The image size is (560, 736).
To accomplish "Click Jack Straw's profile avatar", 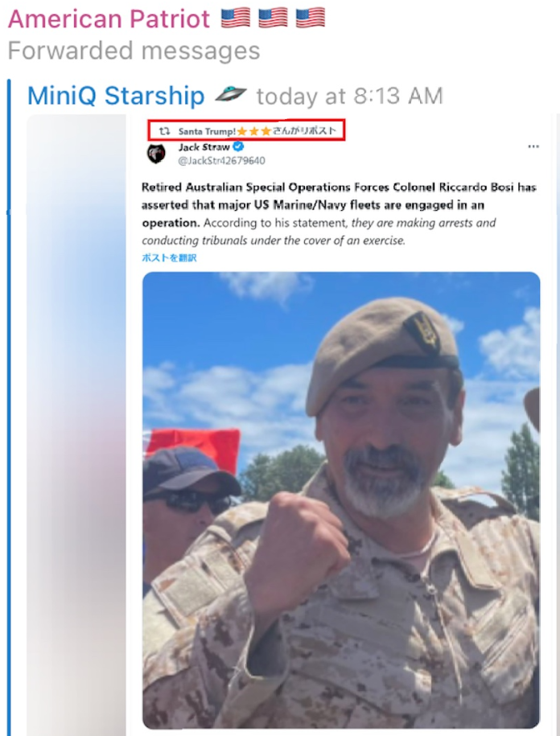I will click(x=156, y=154).
